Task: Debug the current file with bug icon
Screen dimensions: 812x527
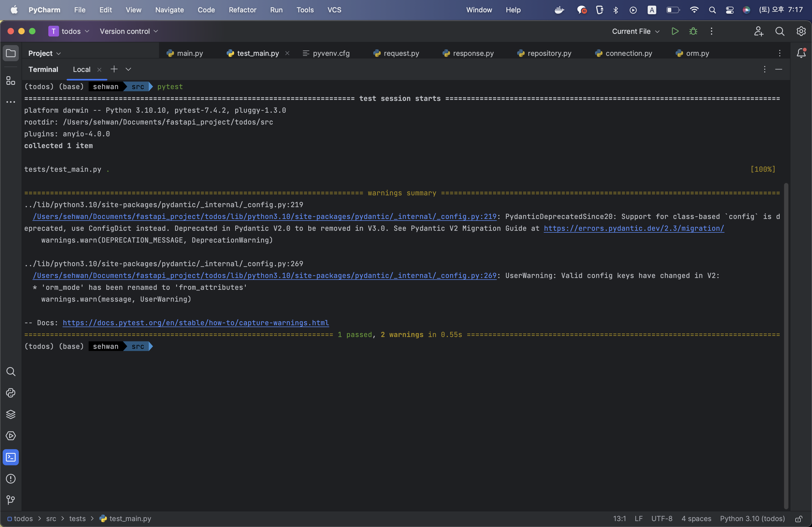Action: (693, 31)
